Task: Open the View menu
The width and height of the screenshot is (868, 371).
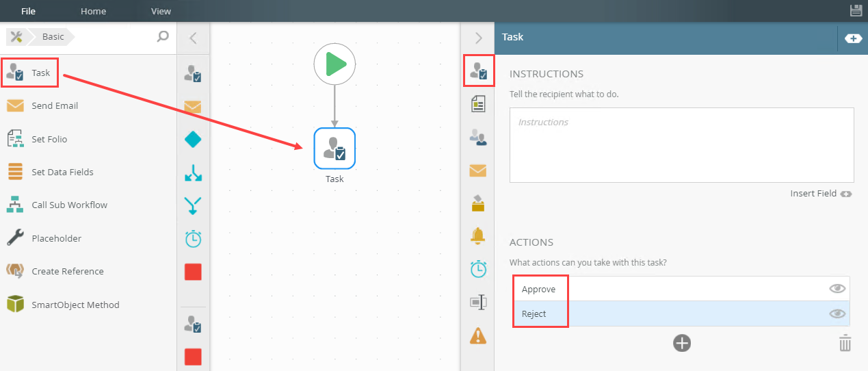Action: point(161,11)
